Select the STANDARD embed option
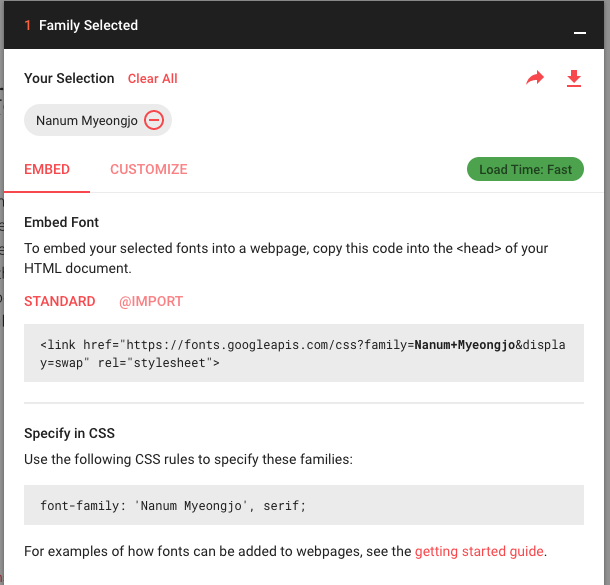The image size is (610, 585). click(x=60, y=301)
